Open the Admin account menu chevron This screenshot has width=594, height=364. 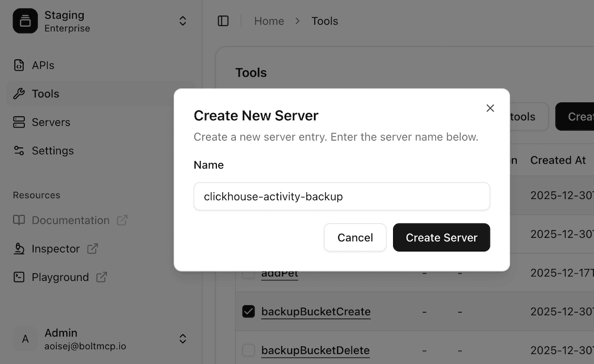183,339
